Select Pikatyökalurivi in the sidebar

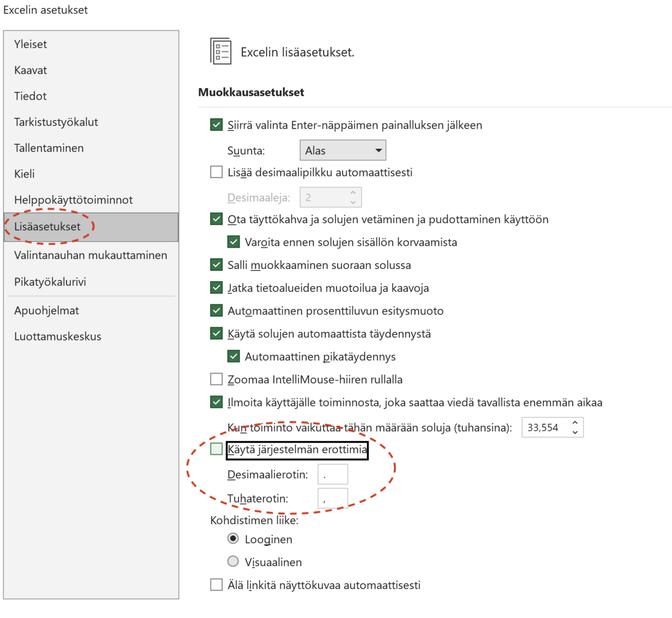[x=50, y=282]
